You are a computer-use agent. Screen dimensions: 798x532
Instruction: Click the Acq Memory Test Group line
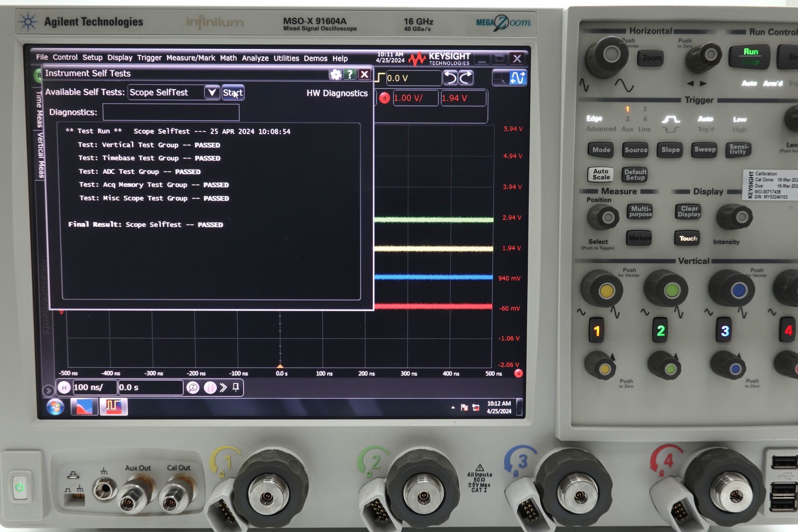point(154,184)
